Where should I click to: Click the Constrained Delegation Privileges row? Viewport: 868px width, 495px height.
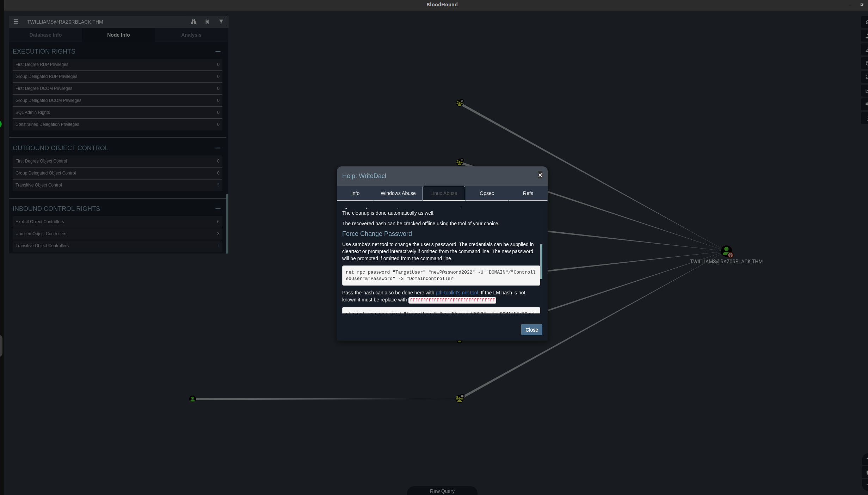coord(117,124)
